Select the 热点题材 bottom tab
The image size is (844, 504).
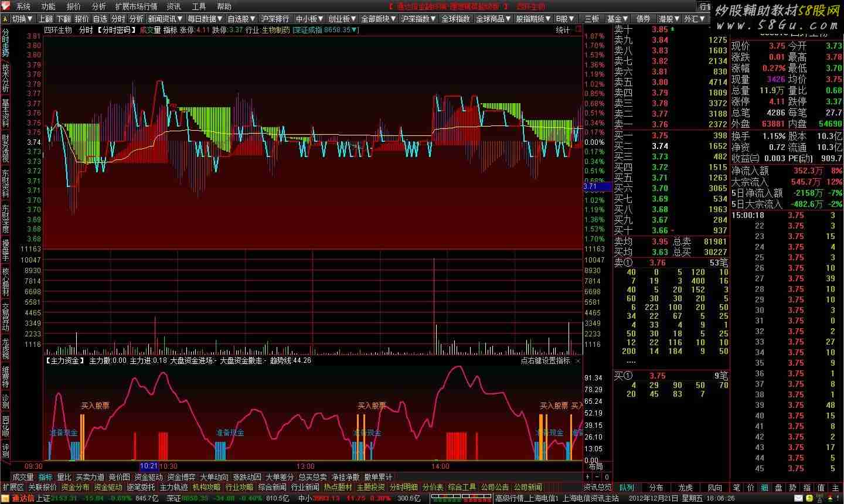point(338,488)
